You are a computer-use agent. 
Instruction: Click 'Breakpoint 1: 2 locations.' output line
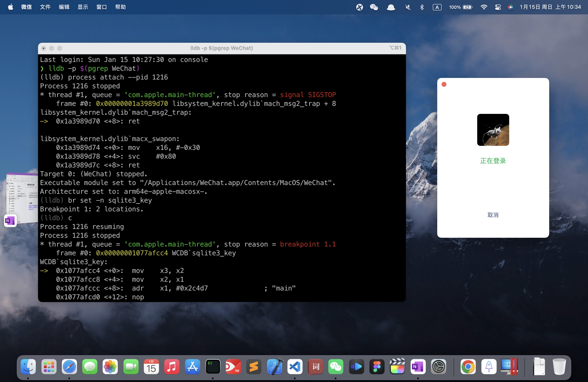point(92,209)
